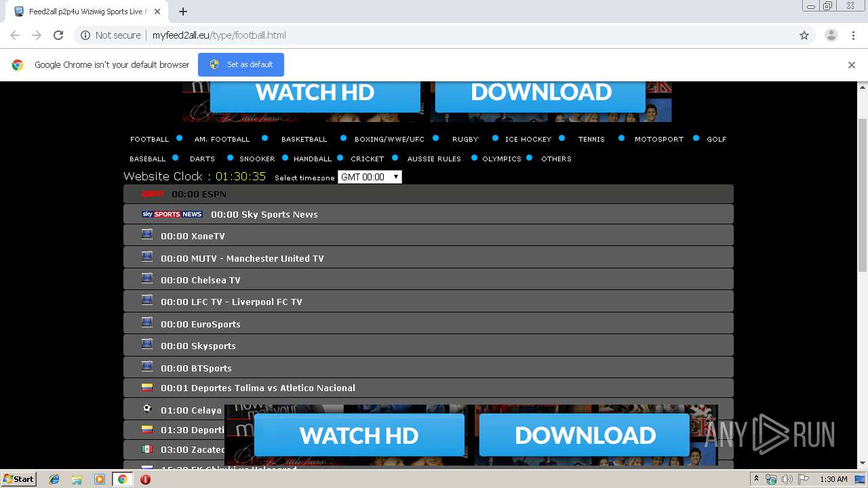This screenshot has width=868, height=488.
Task: Open Deportes Tolima vs Atletico Nacional row
Action: (429, 388)
